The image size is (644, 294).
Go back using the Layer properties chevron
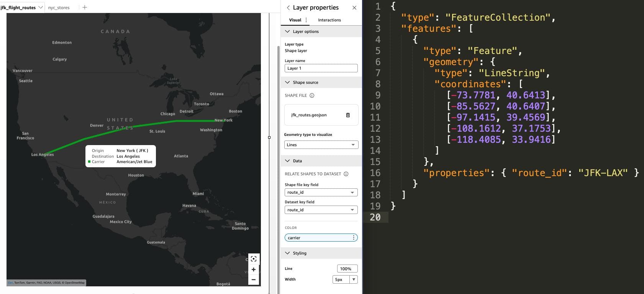(288, 8)
